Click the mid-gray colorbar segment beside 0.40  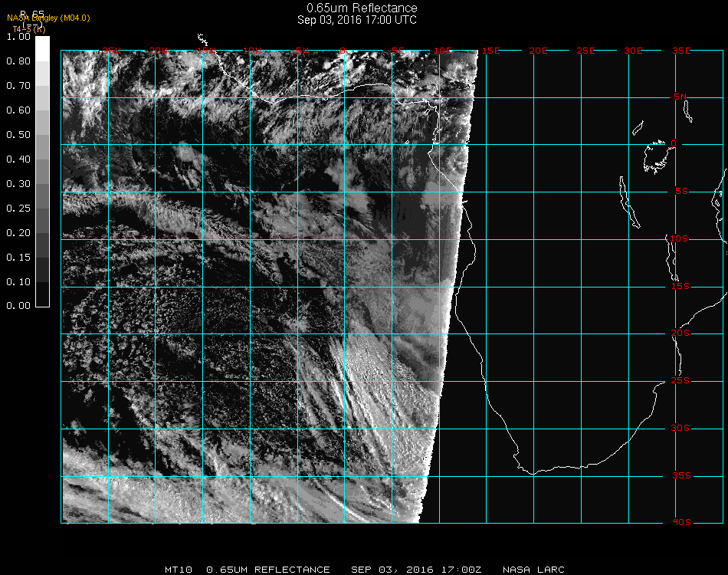42,172
